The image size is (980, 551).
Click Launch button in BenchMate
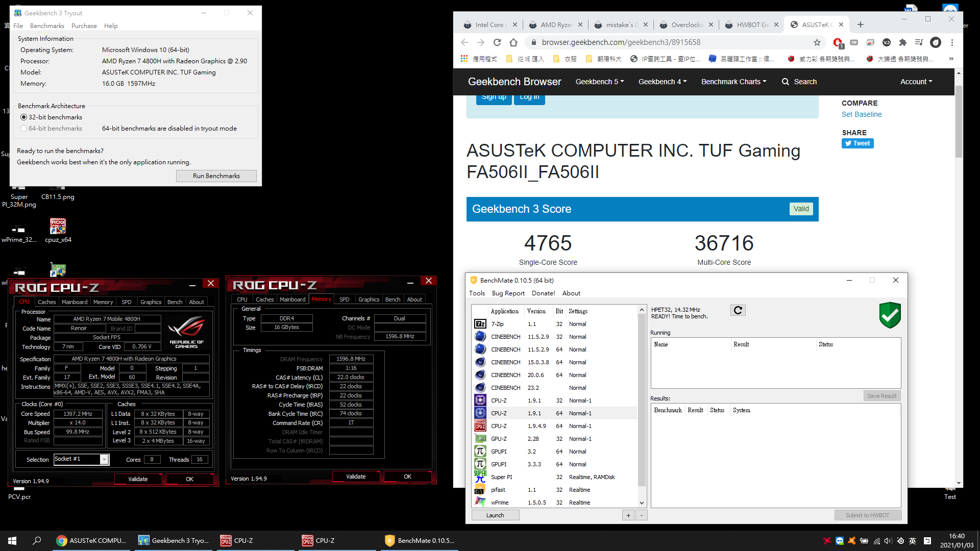pos(495,515)
